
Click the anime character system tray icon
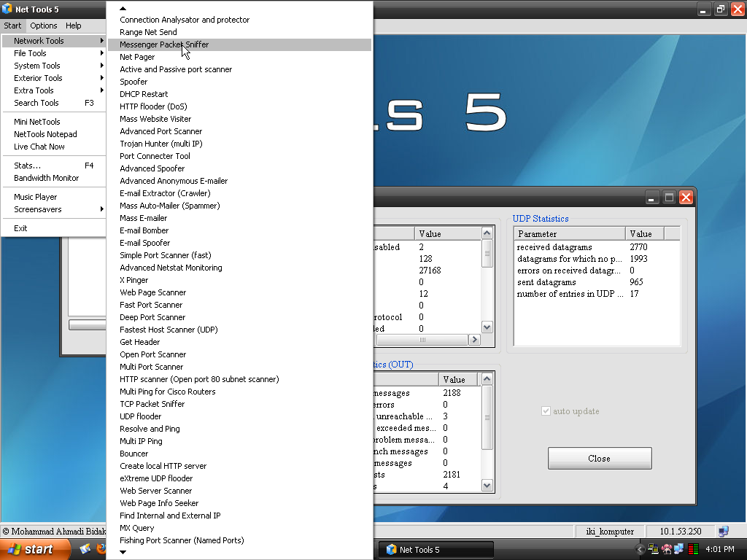[666, 549]
